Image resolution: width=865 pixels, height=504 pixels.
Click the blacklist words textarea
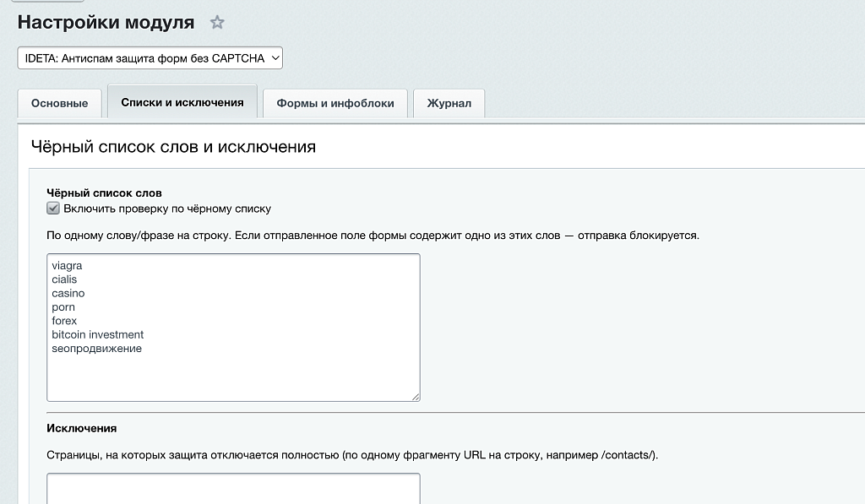(233, 328)
